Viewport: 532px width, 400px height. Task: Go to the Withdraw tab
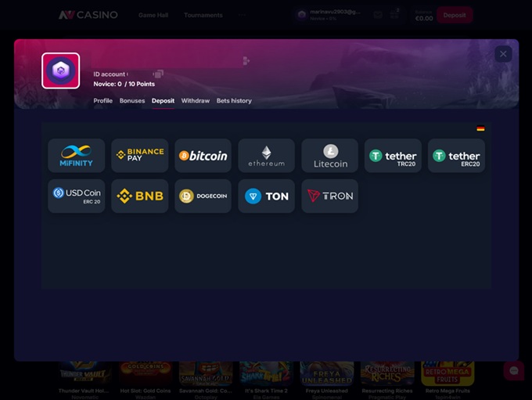point(195,101)
